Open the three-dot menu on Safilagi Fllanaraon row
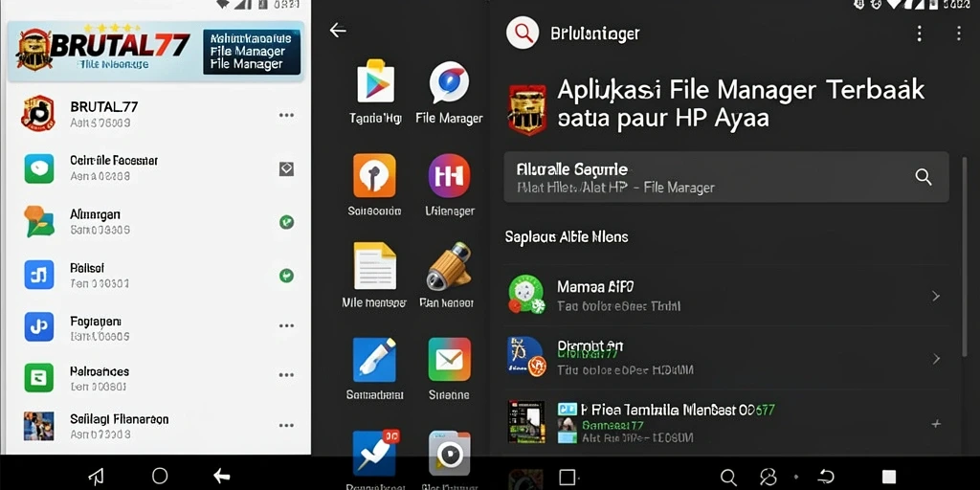 point(286,426)
